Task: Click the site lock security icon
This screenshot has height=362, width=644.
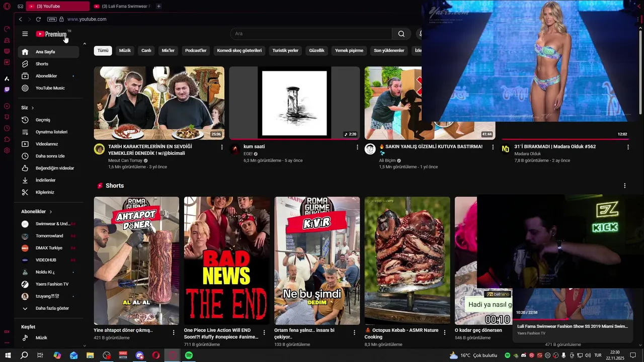Action: pos(61,19)
